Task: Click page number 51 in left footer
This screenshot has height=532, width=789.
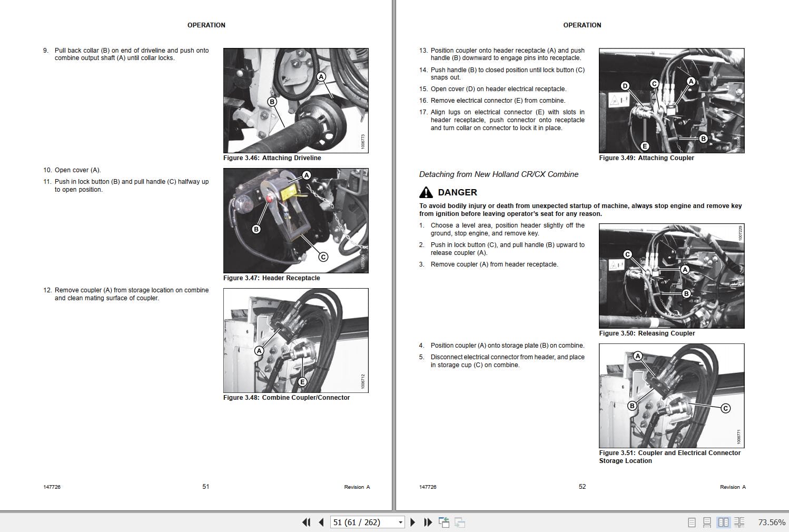Action: (x=206, y=487)
